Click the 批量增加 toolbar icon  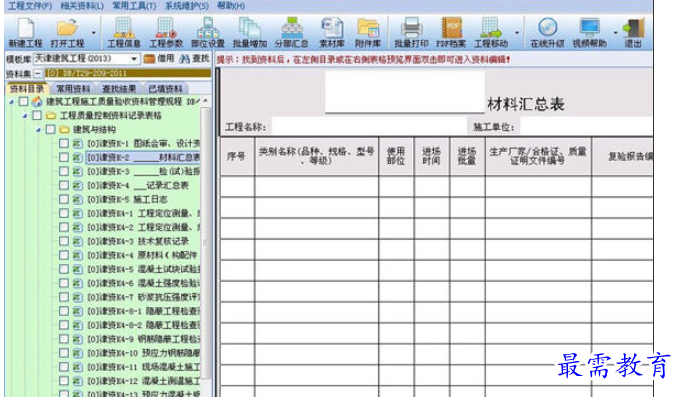250,33
